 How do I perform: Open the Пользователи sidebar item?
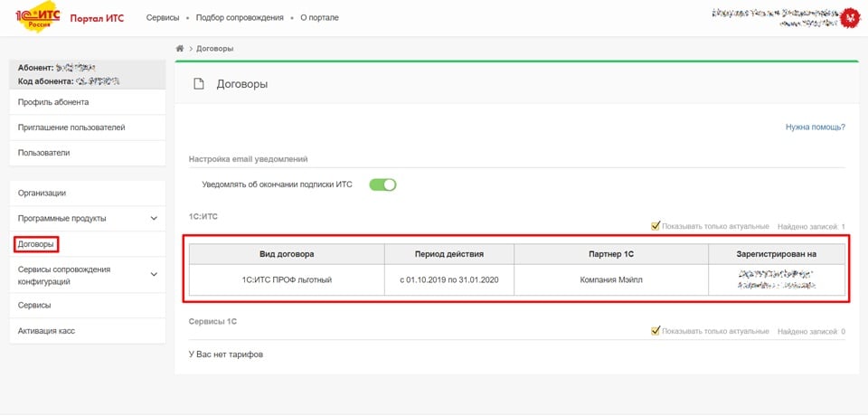[43, 153]
